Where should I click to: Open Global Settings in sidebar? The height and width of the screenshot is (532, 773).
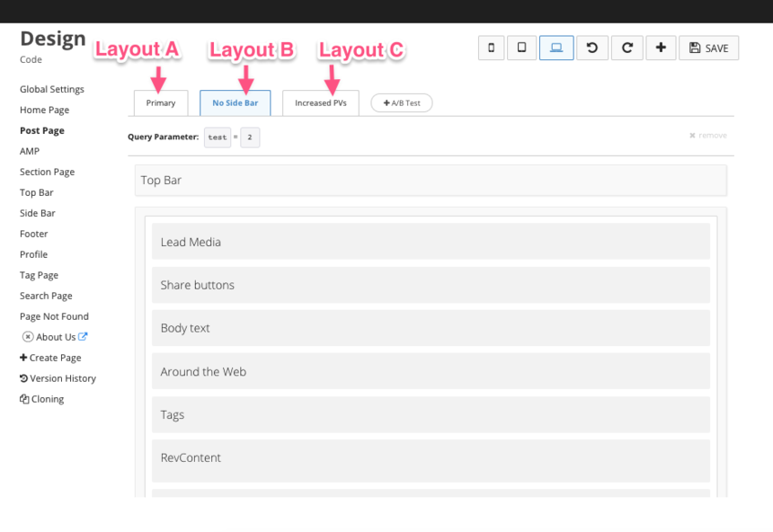(x=52, y=89)
